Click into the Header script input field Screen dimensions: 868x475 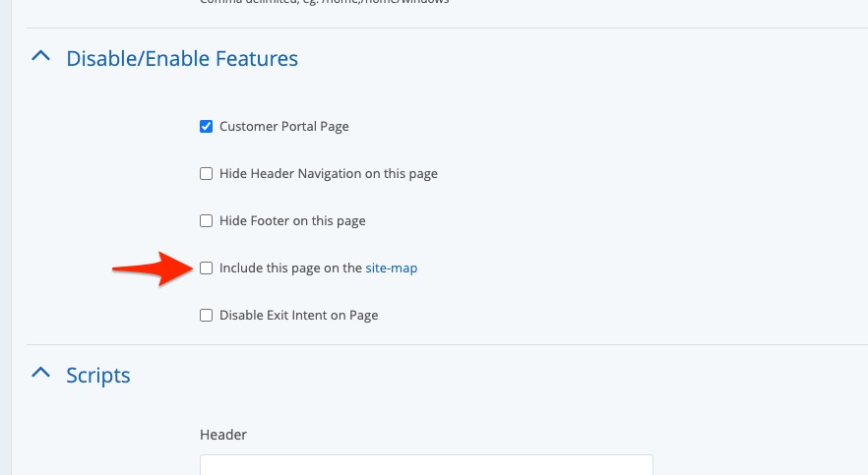426,465
